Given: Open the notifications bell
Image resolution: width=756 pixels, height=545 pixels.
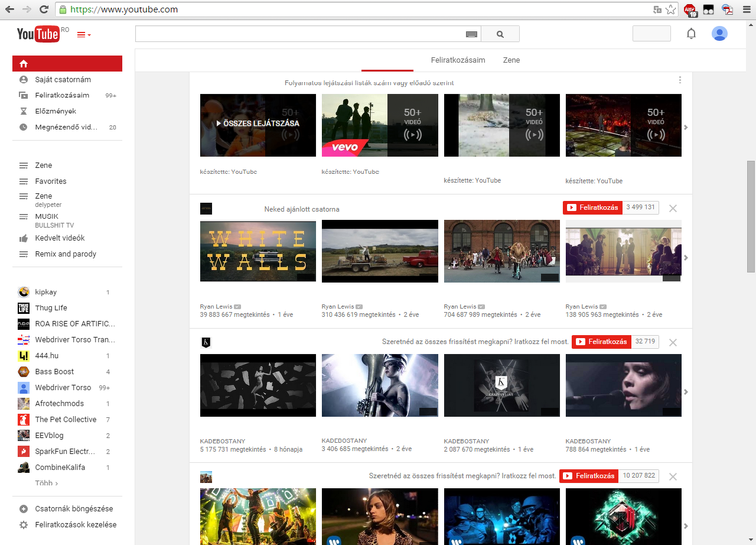Looking at the screenshot, I should click(x=691, y=34).
